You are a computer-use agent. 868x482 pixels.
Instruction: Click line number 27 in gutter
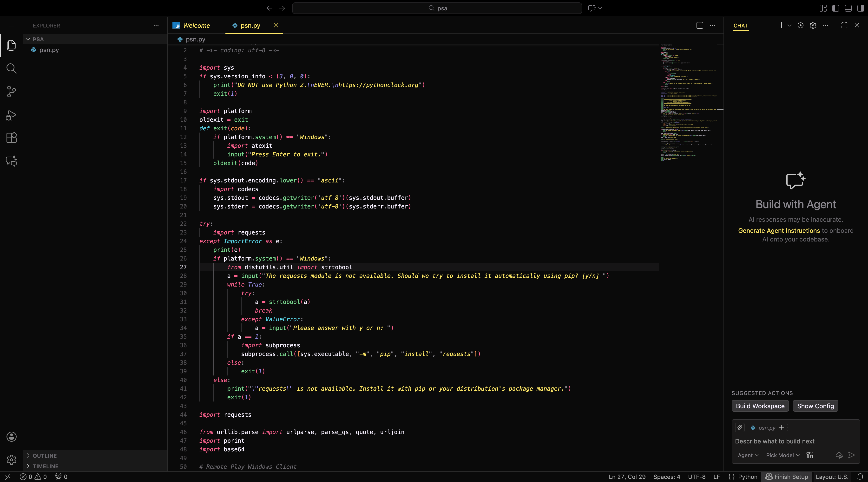(x=183, y=267)
